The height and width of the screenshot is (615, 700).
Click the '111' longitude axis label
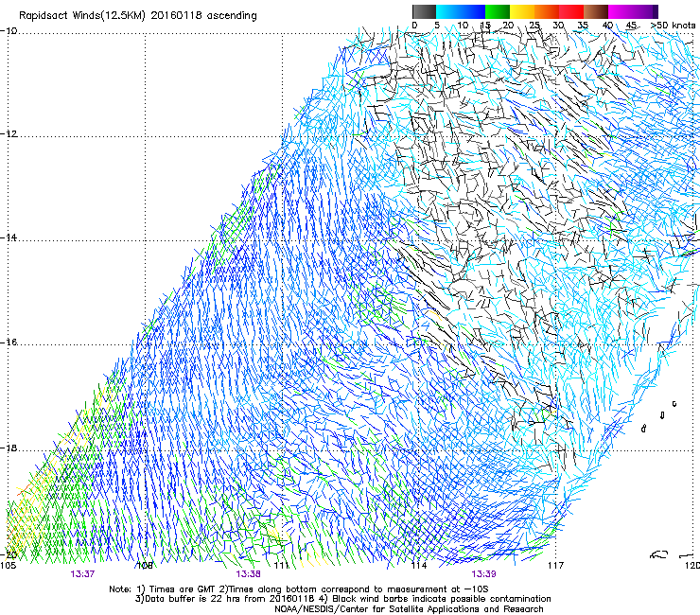click(x=281, y=566)
